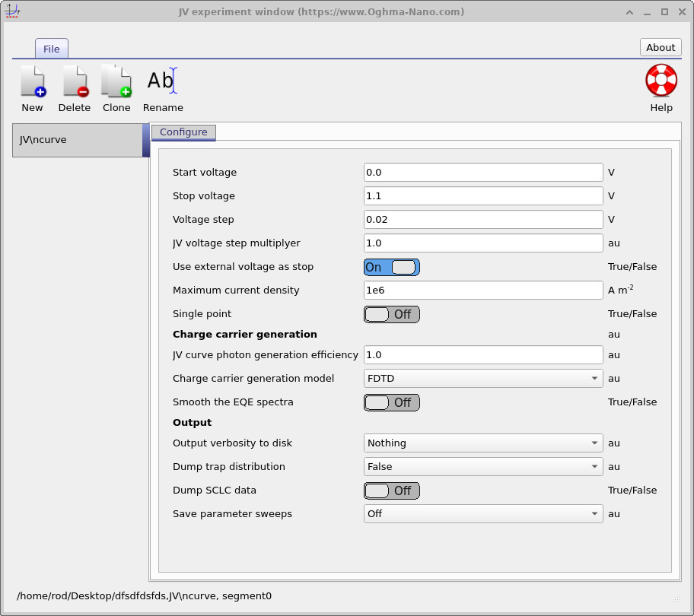
Task: Enable the Single point switch
Action: (x=391, y=314)
